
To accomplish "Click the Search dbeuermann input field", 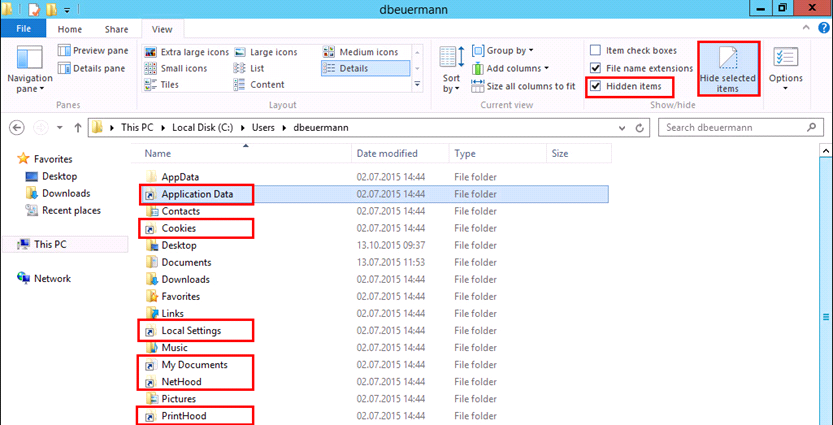I will coord(738,128).
